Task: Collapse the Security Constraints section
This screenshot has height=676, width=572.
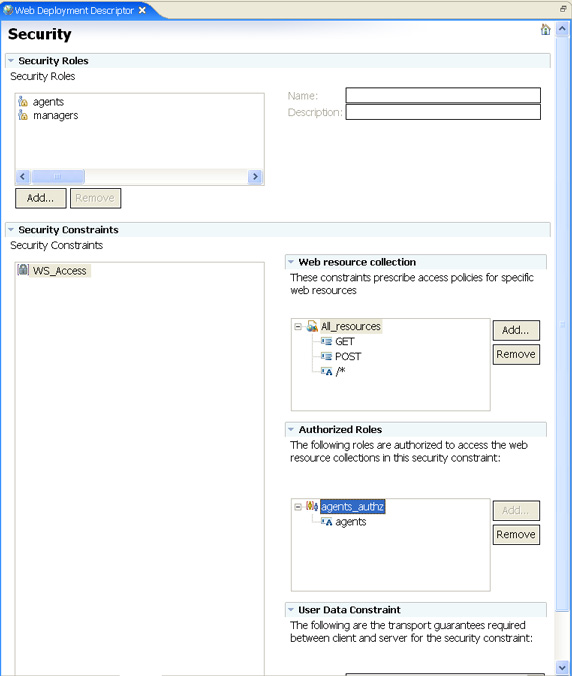Action: click(x=11, y=230)
